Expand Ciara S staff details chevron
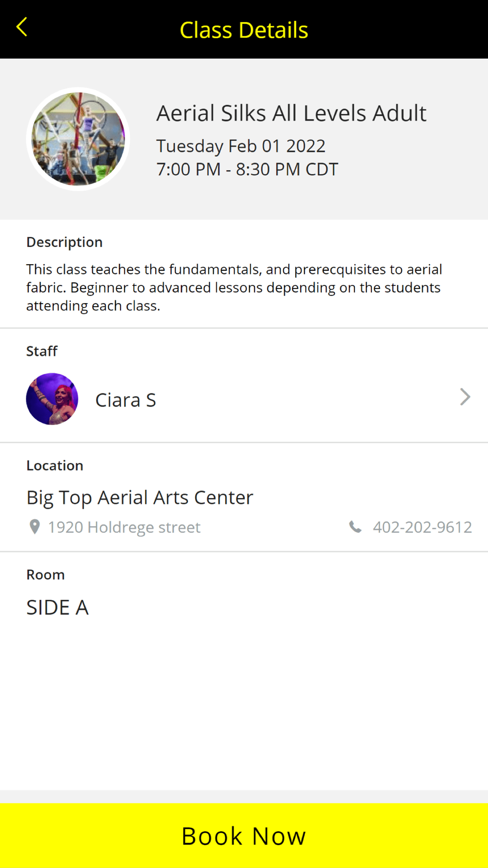488x868 pixels. [465, 397]
